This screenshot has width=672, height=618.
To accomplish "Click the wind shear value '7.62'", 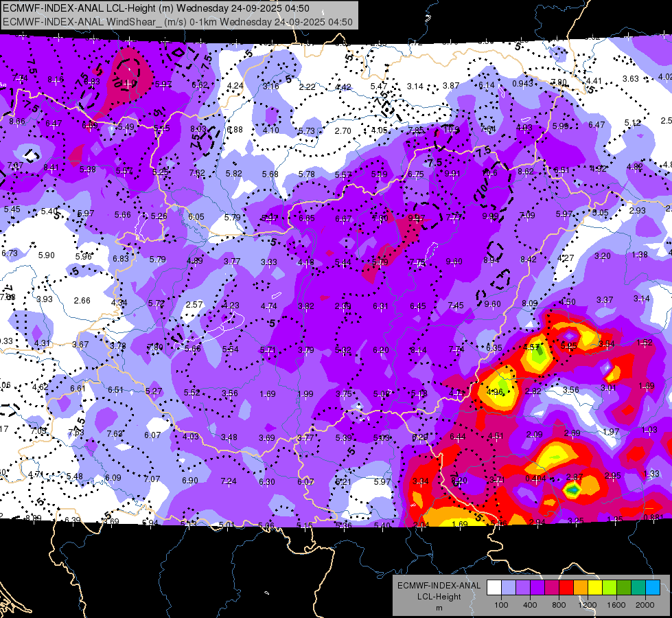I will (197, 173).
